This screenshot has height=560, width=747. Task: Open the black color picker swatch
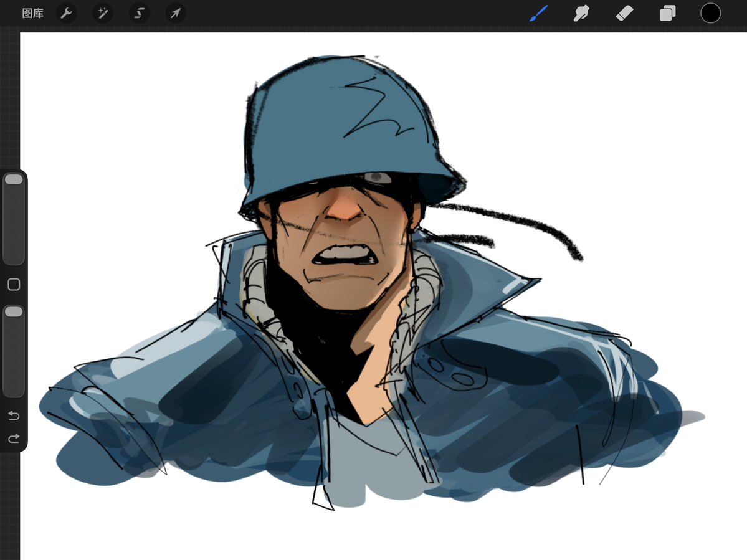point(710,13)
